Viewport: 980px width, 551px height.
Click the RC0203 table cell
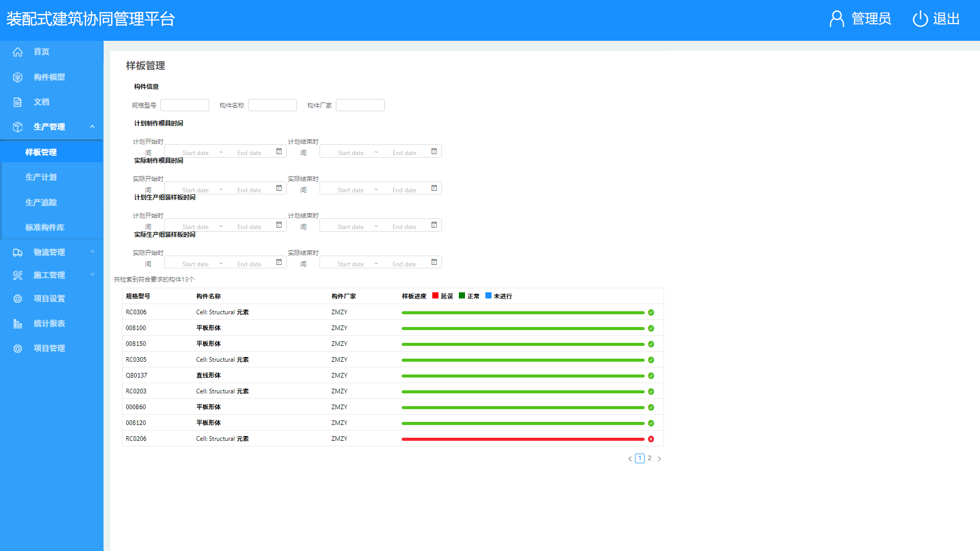pyautogui.click(x=136, y=392)
